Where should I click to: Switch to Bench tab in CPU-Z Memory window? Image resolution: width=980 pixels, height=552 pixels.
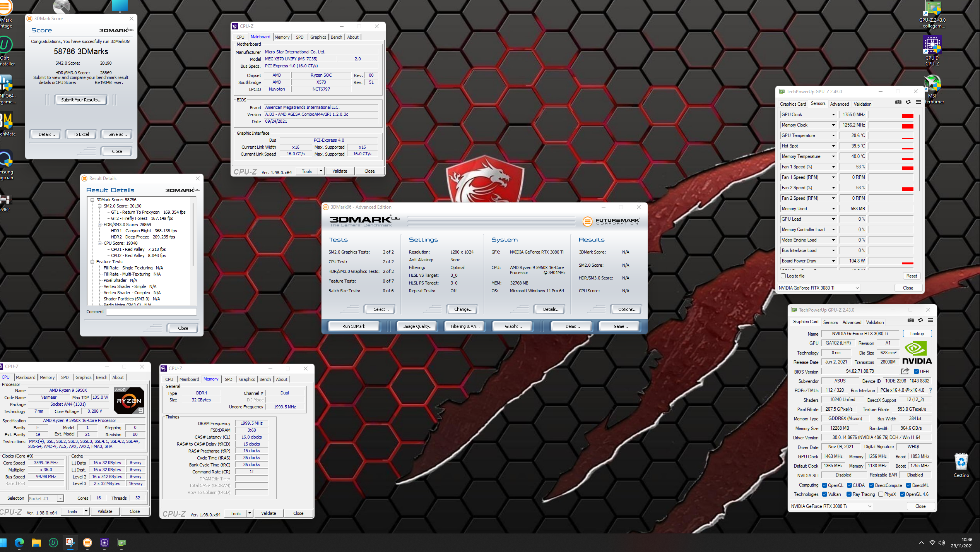pos(265,379)
